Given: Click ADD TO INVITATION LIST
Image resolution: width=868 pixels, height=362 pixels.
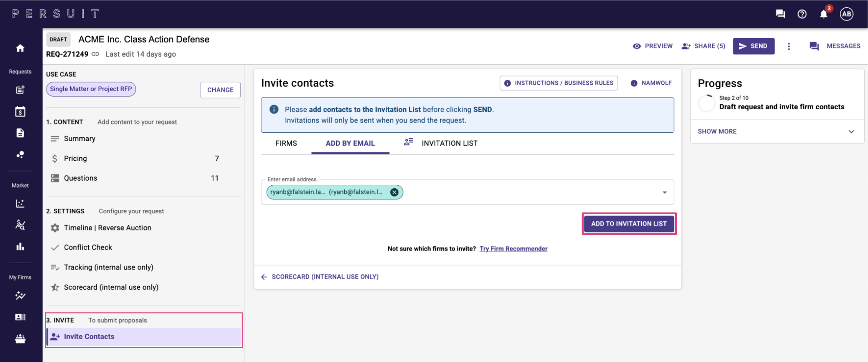Looking at the screenshot, I should pos(629,224).
